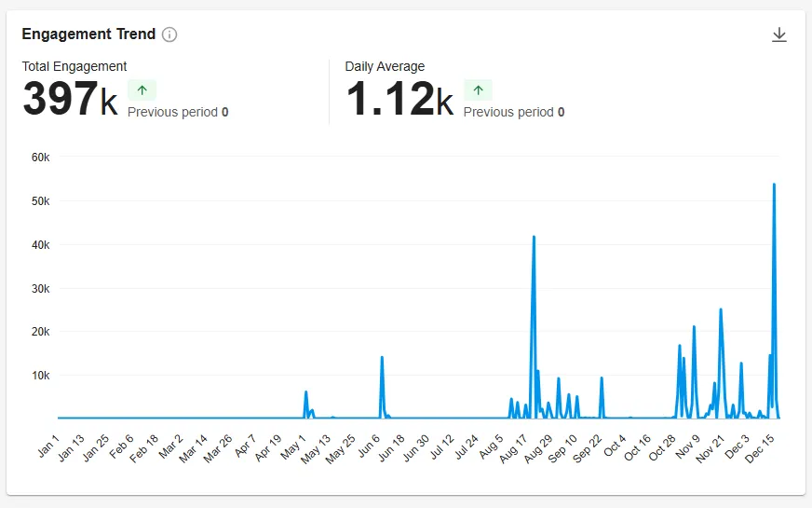This screenshot has width=812, height=508.
Task: Click the 60k y-axis label
Action: coord(40,157)
